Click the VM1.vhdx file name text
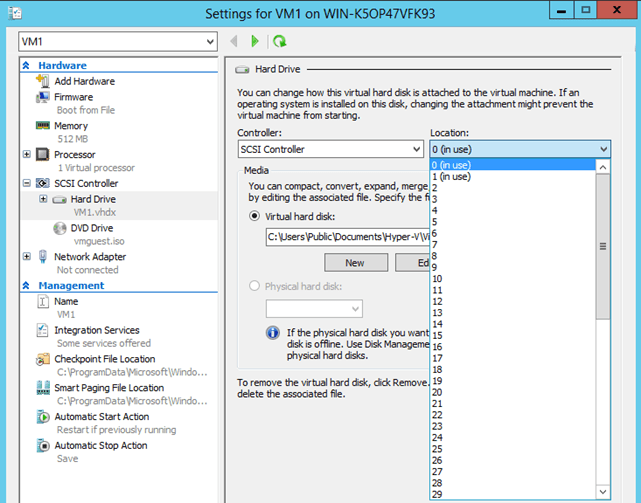This screenshot has width=641, height=503. [x=95, y=212]
